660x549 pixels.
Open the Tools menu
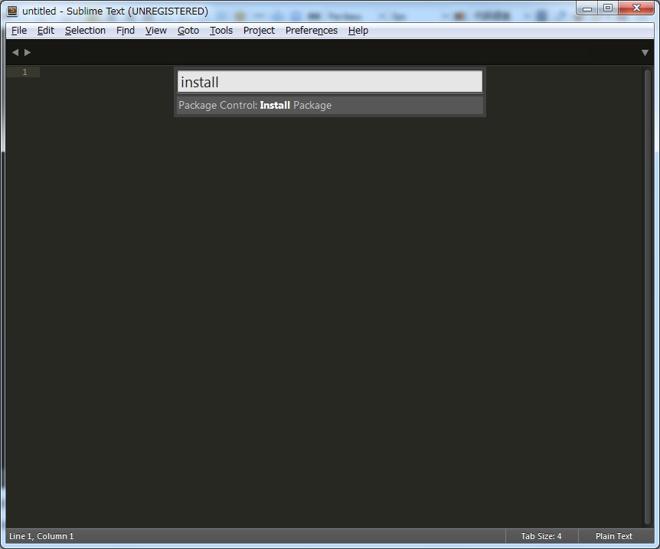click(x=221, y=31)
